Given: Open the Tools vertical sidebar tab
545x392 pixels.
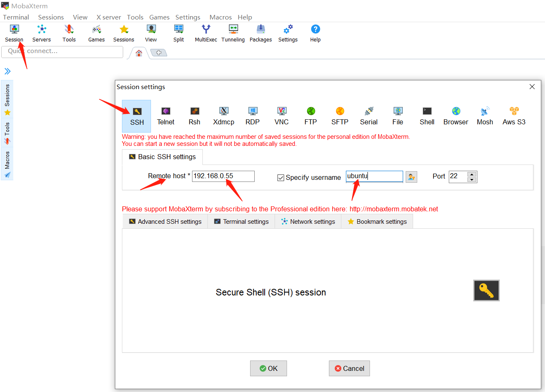Looking at the screenshot, I should pos(7,133).
